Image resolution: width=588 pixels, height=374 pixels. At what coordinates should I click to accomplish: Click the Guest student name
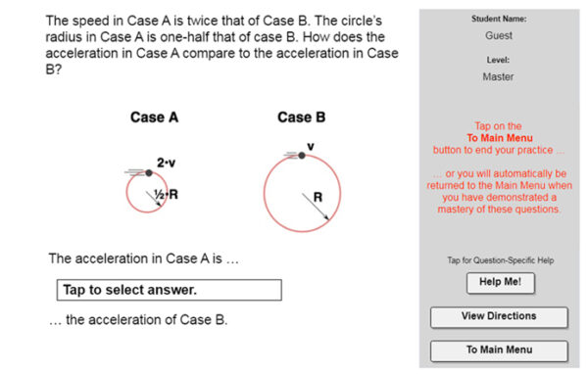click(499, 35)
